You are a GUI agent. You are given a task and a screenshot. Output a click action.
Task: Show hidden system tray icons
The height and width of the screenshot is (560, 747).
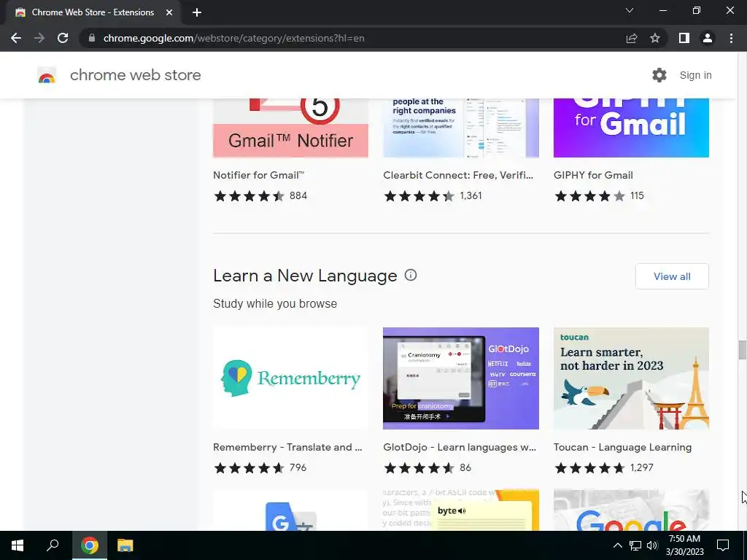(617, 545)
